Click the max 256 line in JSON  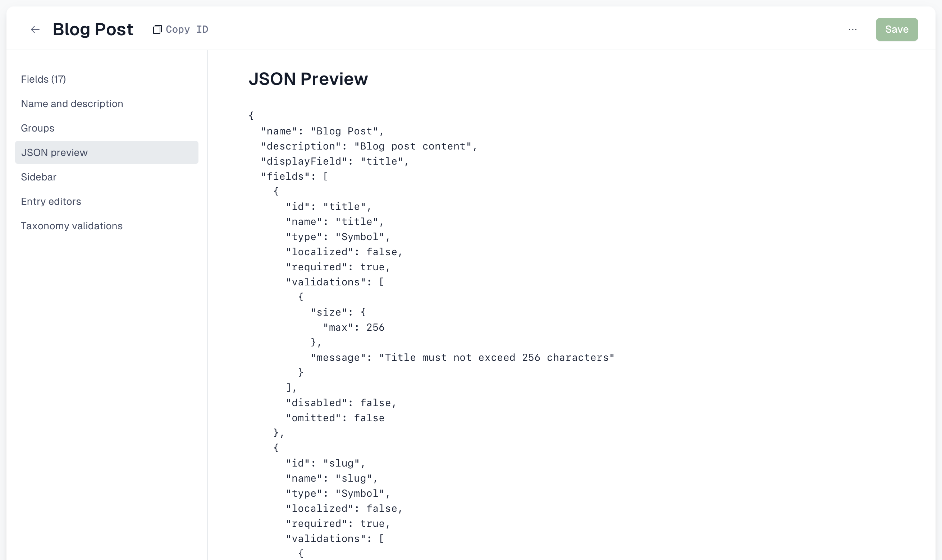(354, 327)
